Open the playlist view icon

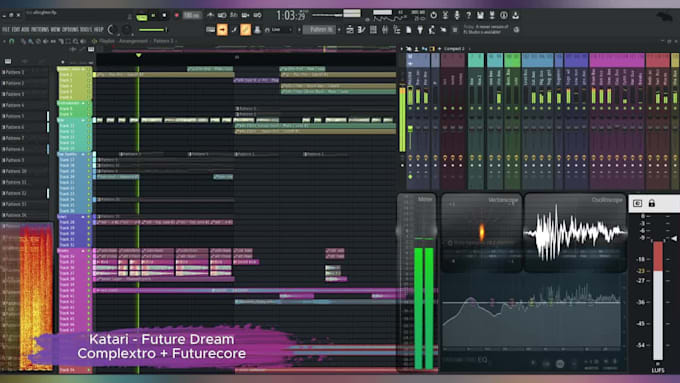(350, 29)
